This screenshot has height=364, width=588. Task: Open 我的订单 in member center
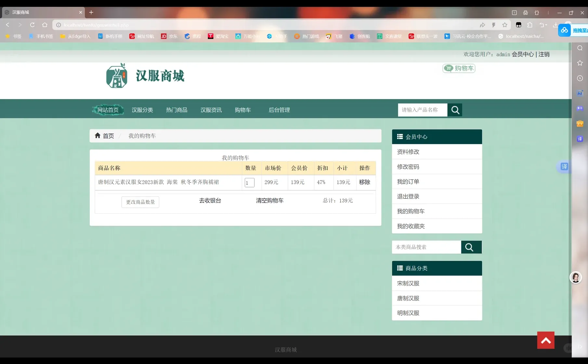pos(437,182)
